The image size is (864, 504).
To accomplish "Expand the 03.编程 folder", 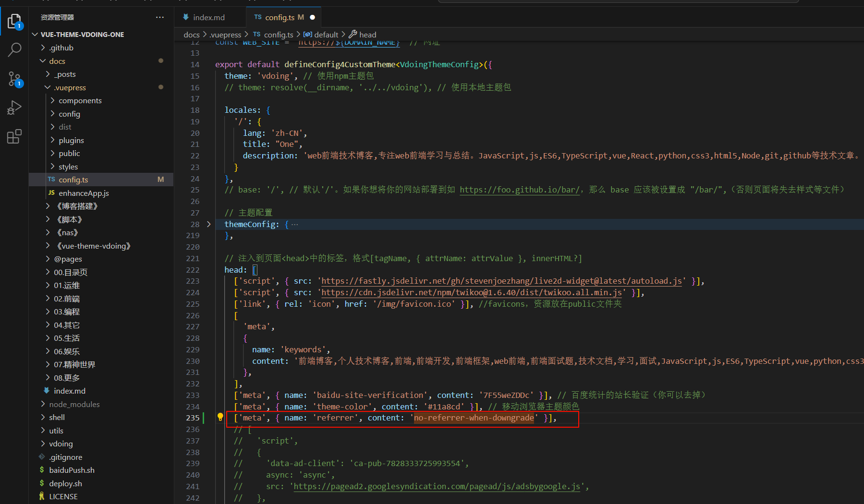I will click(x=48, y=312).
